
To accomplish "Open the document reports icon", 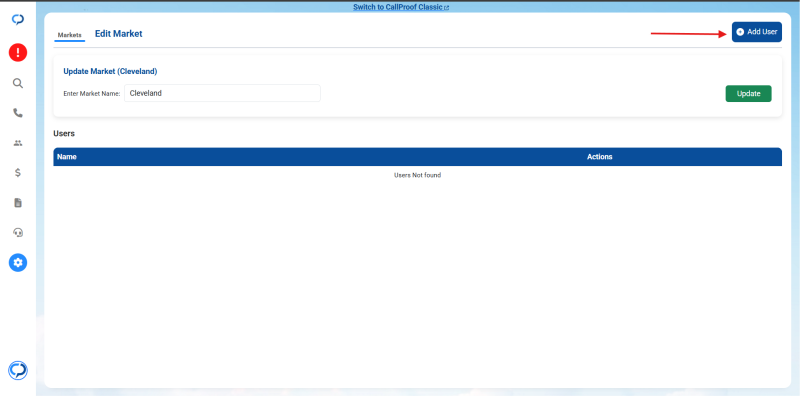I will point(18,203).
